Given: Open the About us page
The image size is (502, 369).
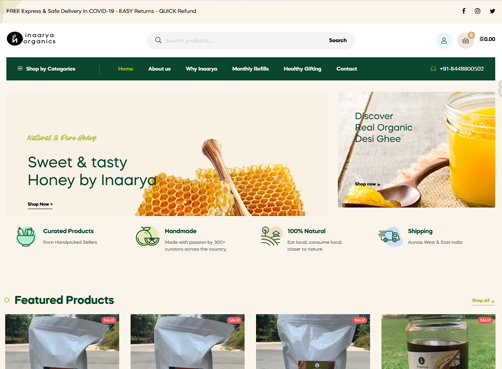Looking at the screenshot, I should pos(159,69).
